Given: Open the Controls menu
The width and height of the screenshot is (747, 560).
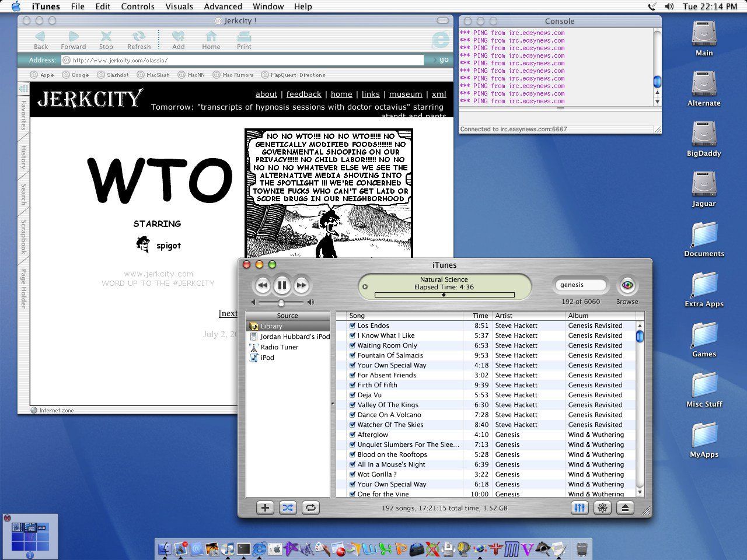Looking at the screenshot, I should click(x=138, y=6).
